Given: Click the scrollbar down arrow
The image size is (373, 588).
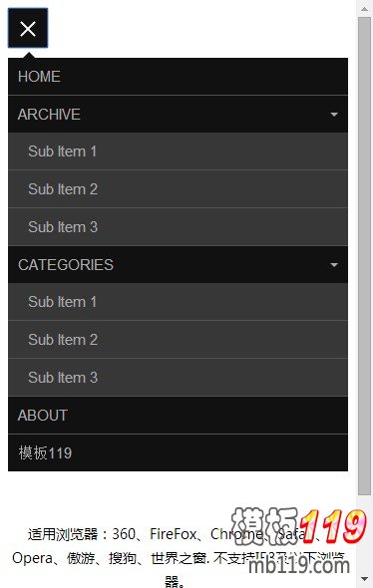Looking at the screenshot, I should pyautogui.click(x=364, y=579).
